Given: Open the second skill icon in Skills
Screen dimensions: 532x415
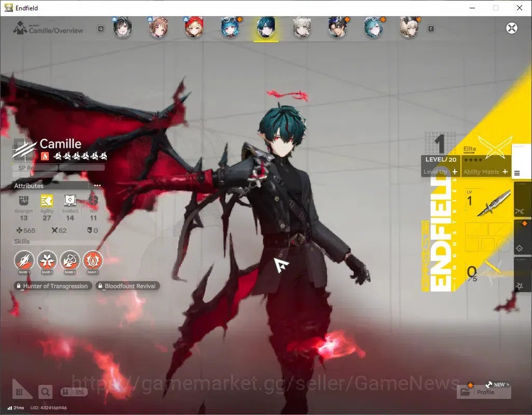Looking at the screenshot, I should pos(47,260).
